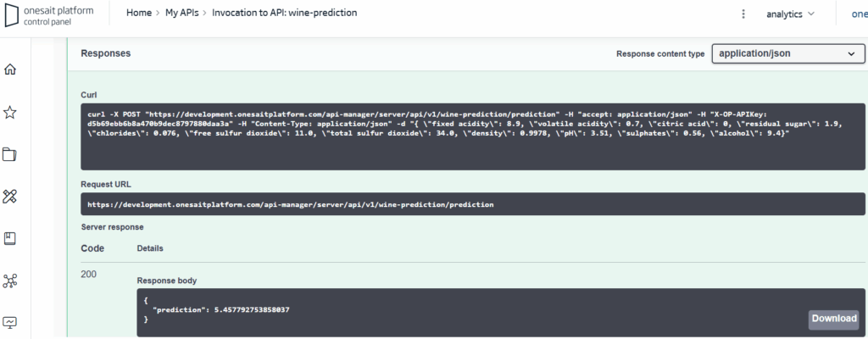Open the pencil and ruler tools icon
This screenshot has width=868, height=339.
point(10,197)
